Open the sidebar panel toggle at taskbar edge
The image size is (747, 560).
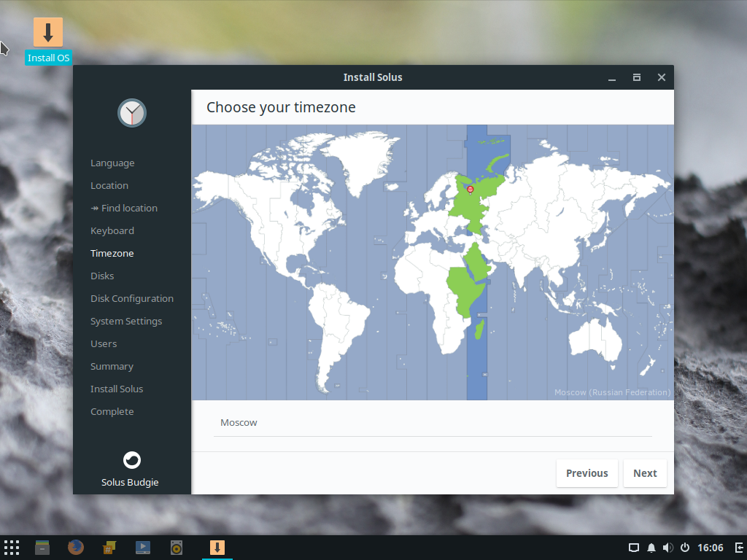pos(740,548)
